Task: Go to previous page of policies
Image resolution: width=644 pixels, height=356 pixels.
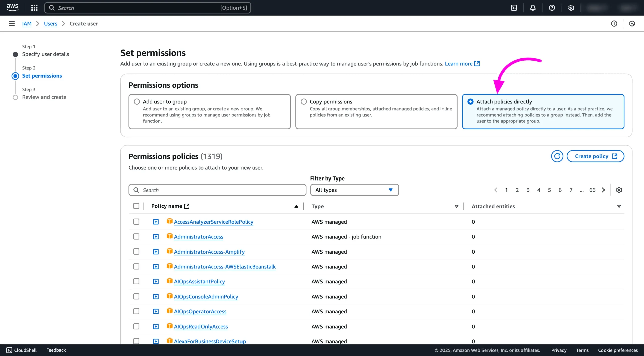Action: pos(496,190)
